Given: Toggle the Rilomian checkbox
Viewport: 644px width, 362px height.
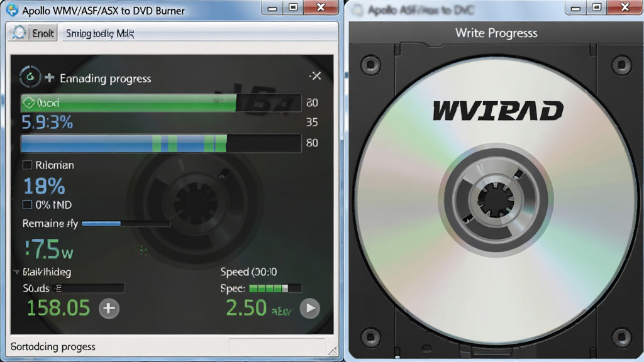Looking at the screenshot, I should tap(27, 165).
